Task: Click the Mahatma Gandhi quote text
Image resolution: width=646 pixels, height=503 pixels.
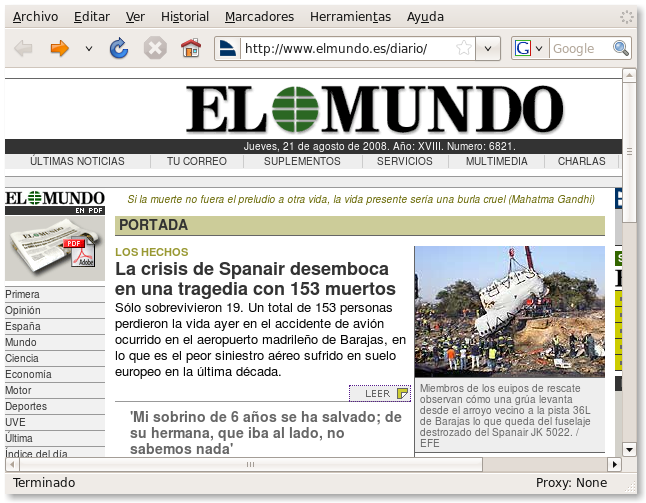Action: click(x=361, y=199)
